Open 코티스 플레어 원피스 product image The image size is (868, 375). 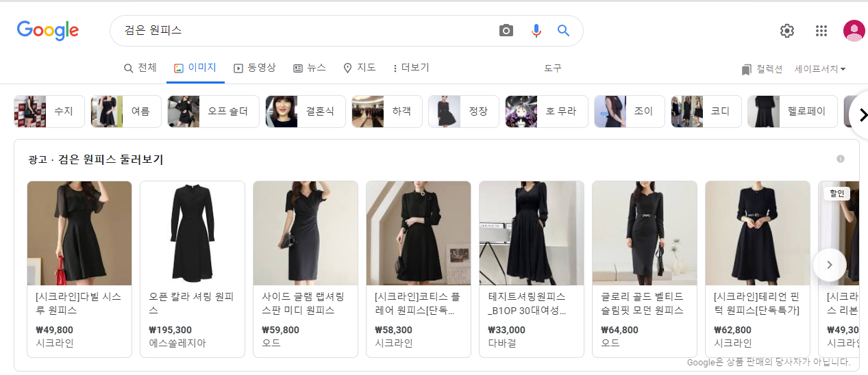(x=419, y=233)
